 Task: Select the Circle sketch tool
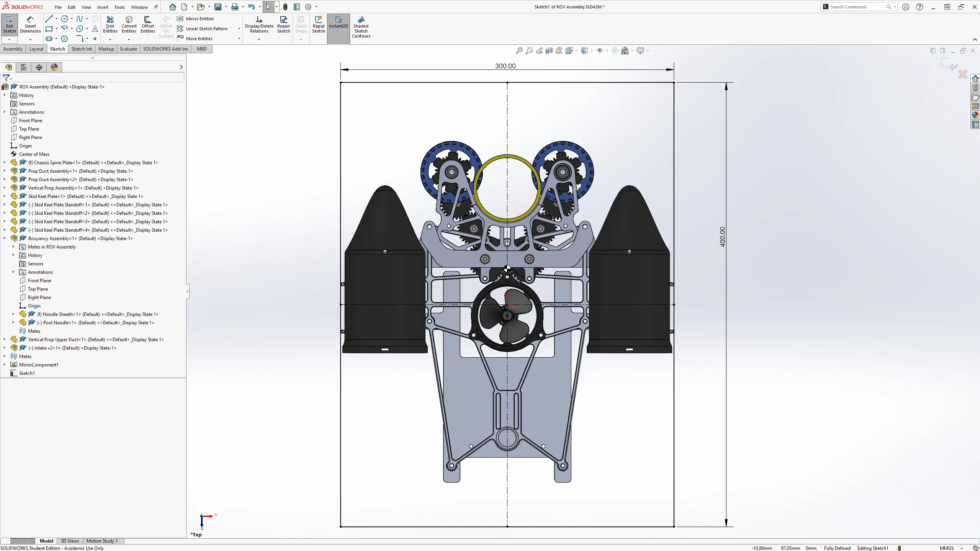(x=64, y=19)
